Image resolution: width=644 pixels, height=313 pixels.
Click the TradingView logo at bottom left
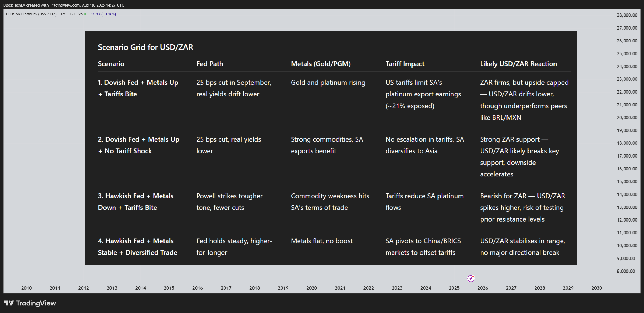[x=30, y=303]
